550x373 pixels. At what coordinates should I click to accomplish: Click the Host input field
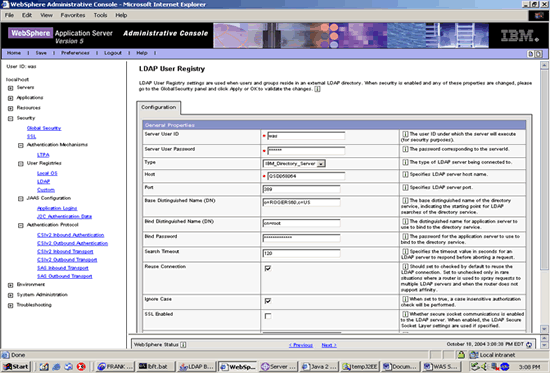pyautogui.click(x=306, y=176)
